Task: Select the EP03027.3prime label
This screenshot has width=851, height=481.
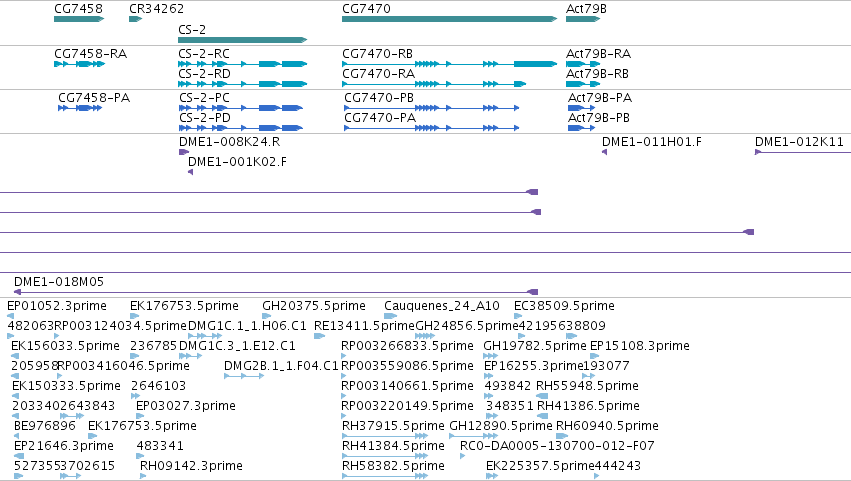Action: pos(186,406)
